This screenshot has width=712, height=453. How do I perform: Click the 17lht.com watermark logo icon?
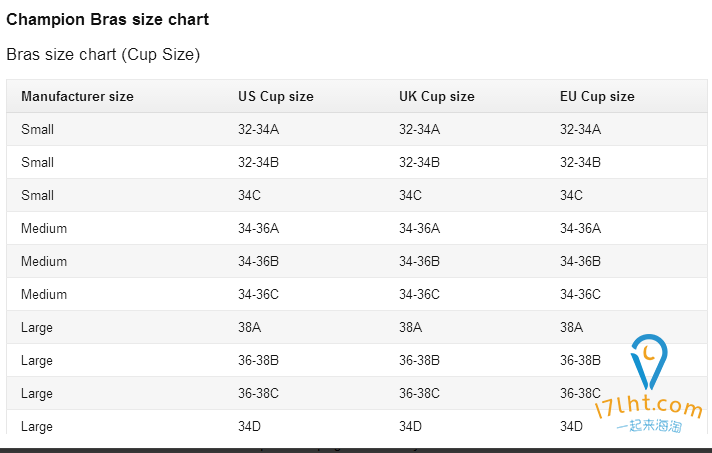click(649, 361)
